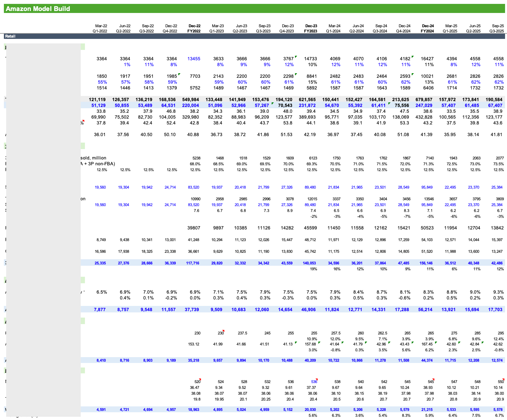The width and height of the screenshot is (507, 420).
Task: Select the value '39807'
Action: (x=194, y=228)
